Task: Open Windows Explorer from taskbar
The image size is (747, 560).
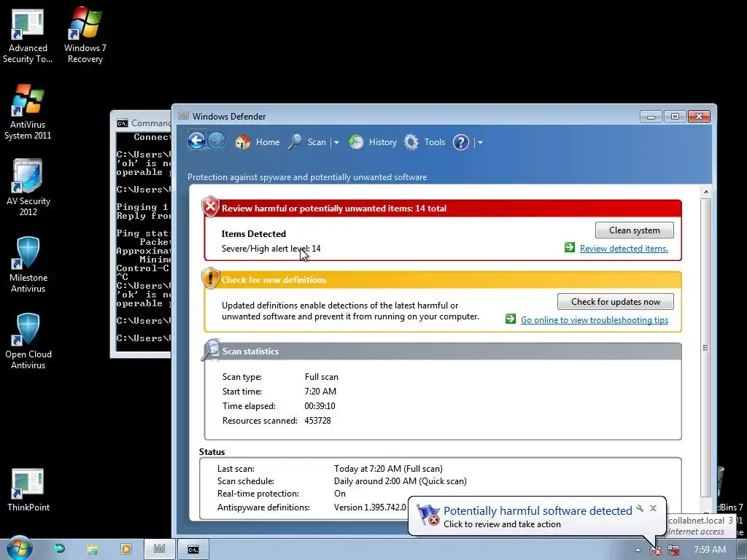Action: coord(93,550)
